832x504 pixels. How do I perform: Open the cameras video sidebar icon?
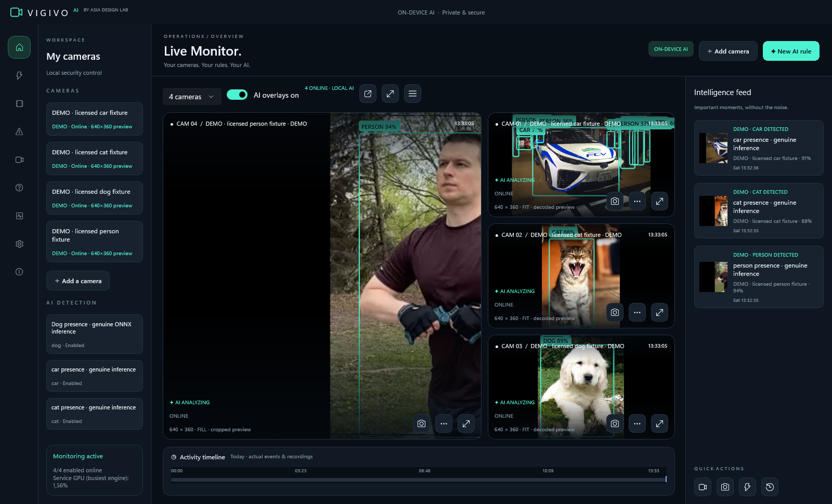19,160
